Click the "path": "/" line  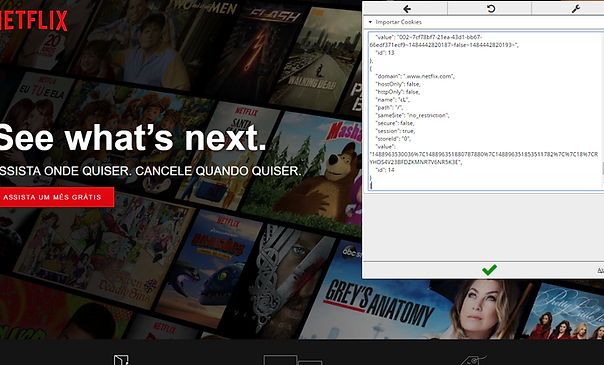pyautogui.click(x=389, y=107)
